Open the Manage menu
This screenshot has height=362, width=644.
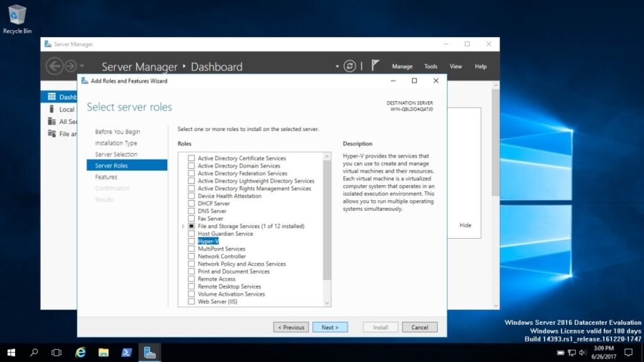click(402, 66)
